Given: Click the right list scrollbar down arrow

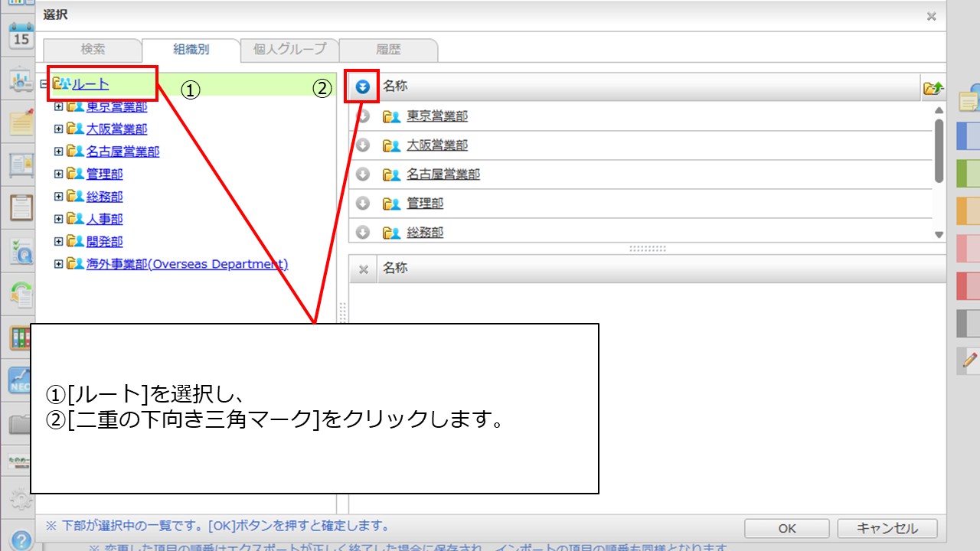Looking at the screenshot, I should click(939, 235).
